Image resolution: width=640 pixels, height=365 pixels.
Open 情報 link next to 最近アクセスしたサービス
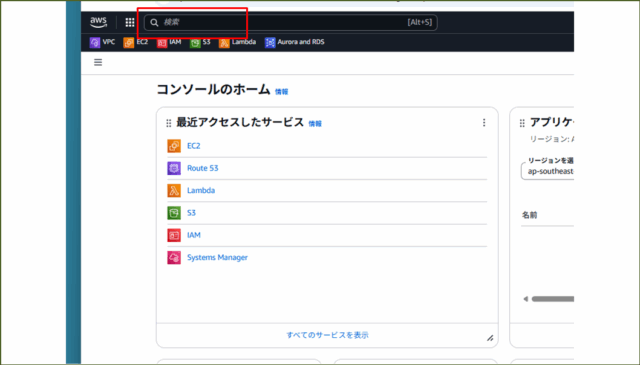[315, 124]
